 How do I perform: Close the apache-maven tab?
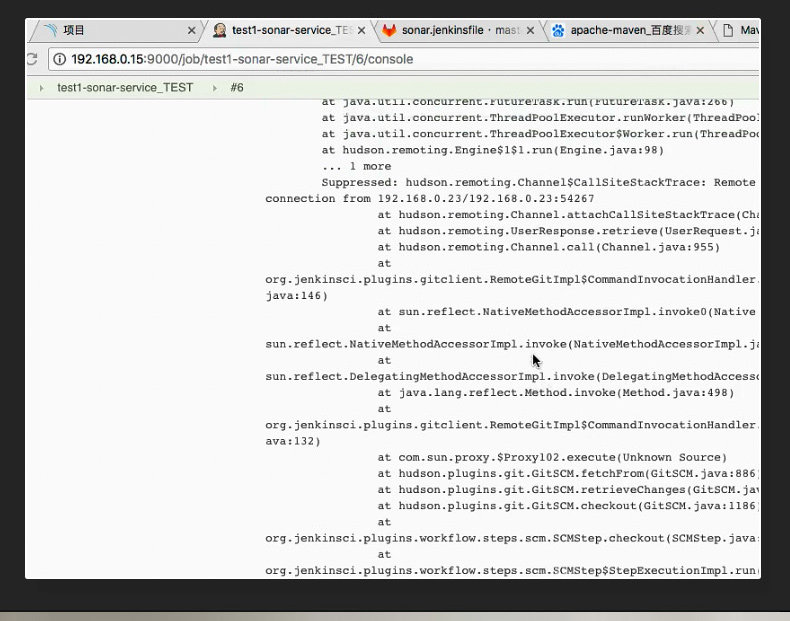click(x=700, y=31)
